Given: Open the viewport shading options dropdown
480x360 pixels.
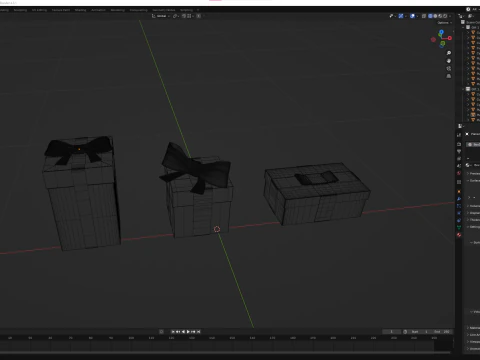Looking at the screenshot, I should pyautogui.click(x=450, y=16).
